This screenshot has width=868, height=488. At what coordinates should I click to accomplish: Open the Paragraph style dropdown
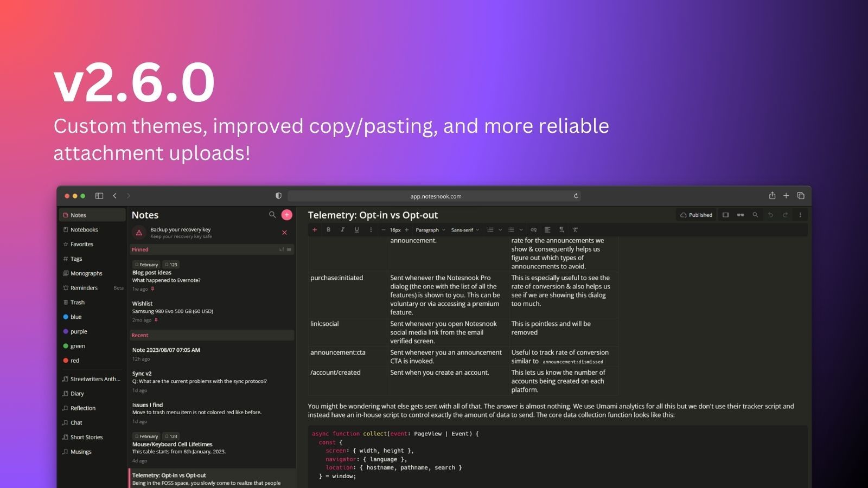(430, 230)
